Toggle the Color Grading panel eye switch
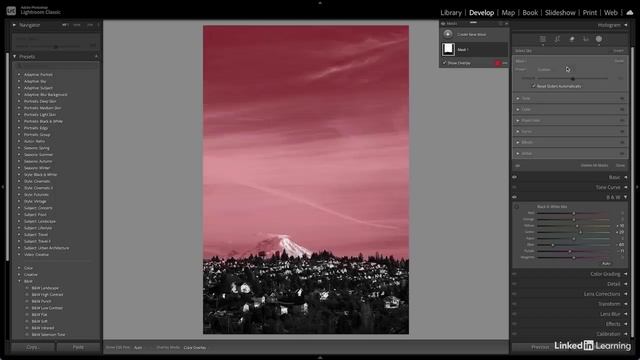The width and height of the screenshot is (640, 360). pyautogui.click(x=514, y=274)
